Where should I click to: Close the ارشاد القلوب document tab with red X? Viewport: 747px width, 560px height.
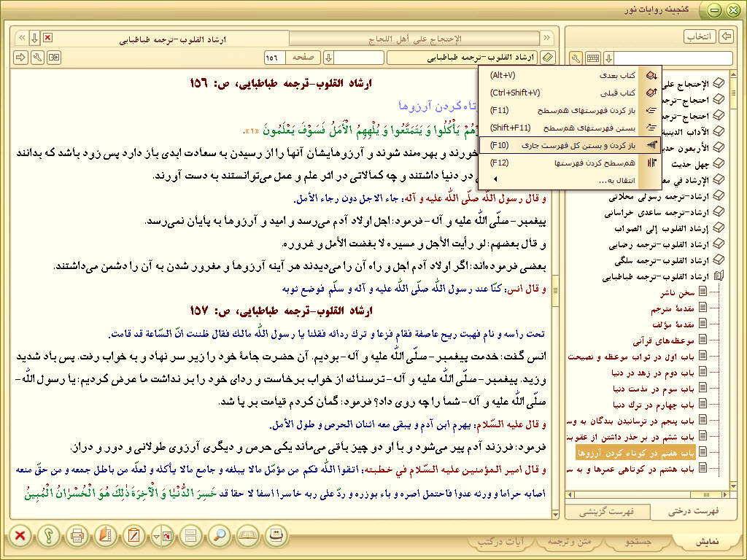47,38
